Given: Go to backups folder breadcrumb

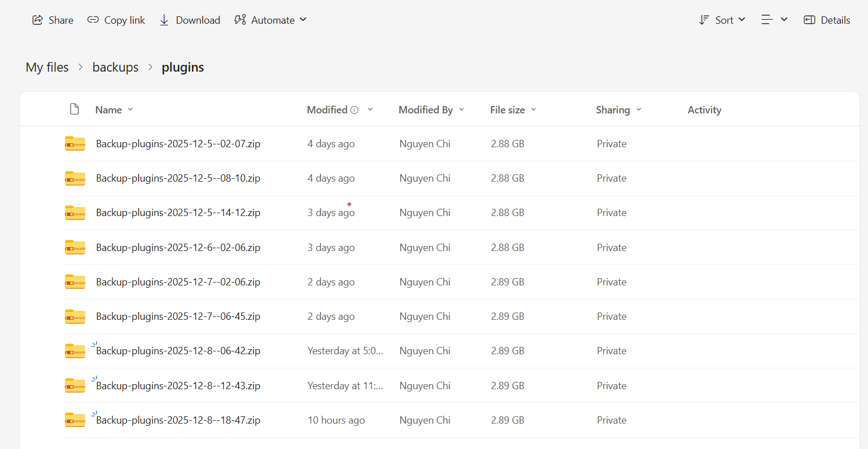Looking at the screenshot, I should point(115,68).
